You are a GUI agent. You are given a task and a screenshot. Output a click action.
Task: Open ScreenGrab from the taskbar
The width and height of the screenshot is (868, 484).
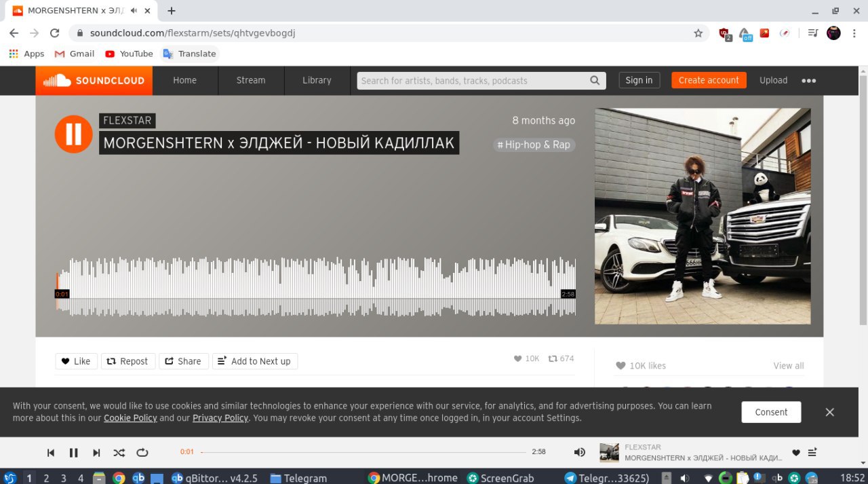[501, 478]
